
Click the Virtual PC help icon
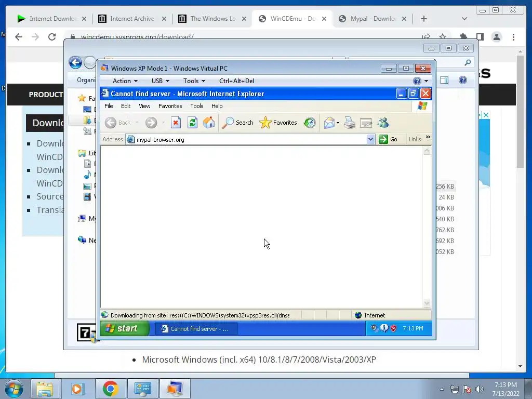point(417,81)
